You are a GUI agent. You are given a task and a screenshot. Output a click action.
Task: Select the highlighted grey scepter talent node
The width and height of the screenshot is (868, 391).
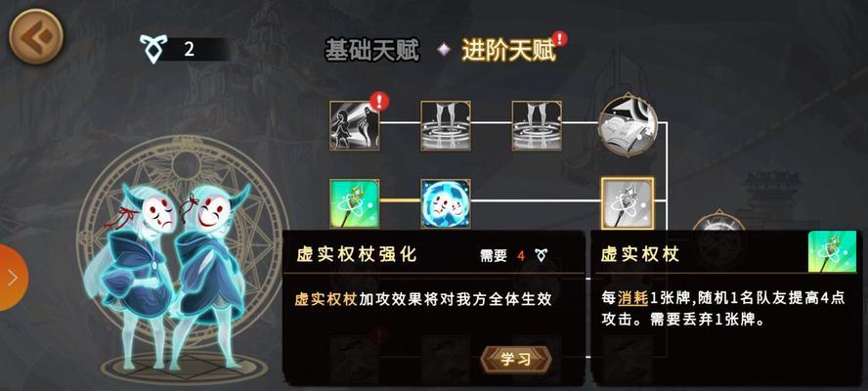[628, 203]
